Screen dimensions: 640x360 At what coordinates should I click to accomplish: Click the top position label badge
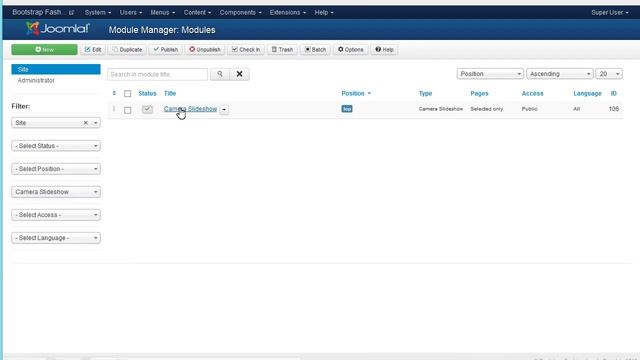(347, 109)
